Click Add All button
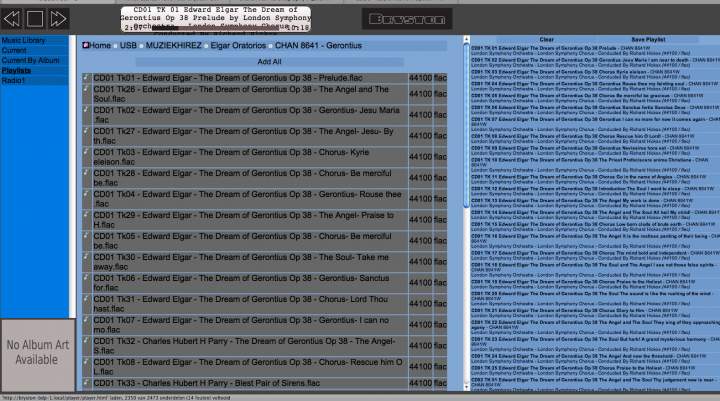Image resolution: width=720 pixels, height=401 pixels. pyautogui.click(x=270, y=62)
